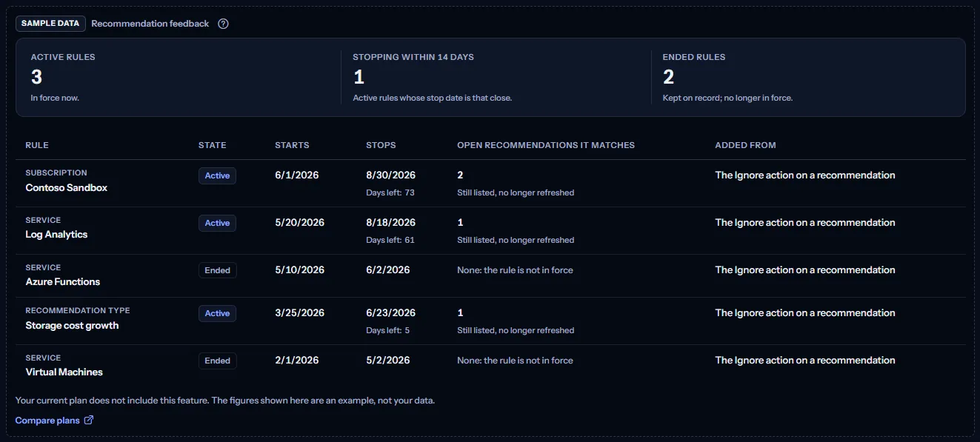Click the Active badge for Contoso Sandbox
Image resolution: width=980 pixels, height=442 pixels.
[x=217, y=175]
